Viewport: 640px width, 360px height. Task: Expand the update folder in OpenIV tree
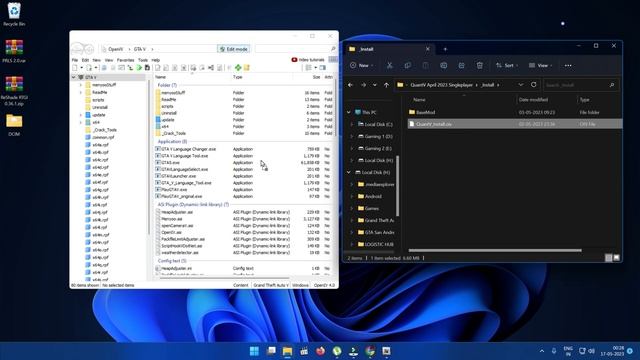point(81,115)
